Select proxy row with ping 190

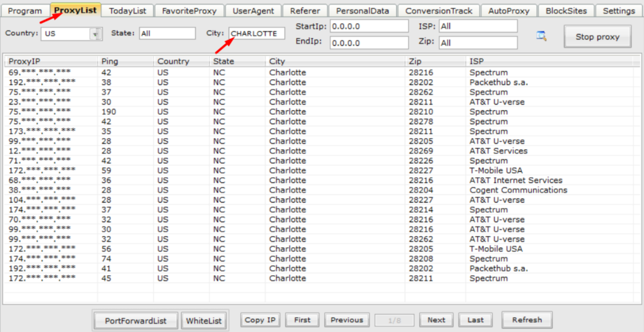(x=322, y=112)
